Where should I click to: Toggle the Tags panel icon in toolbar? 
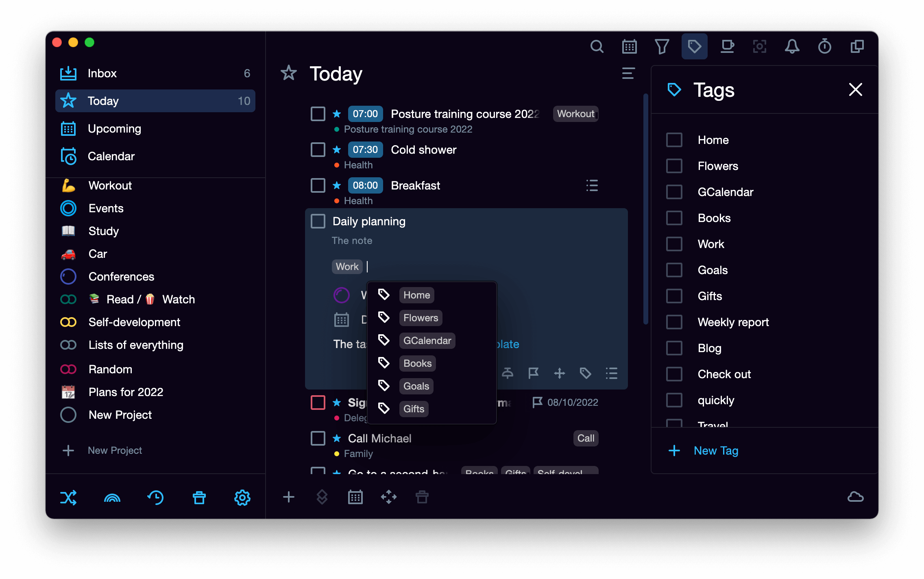click(694, 47)
